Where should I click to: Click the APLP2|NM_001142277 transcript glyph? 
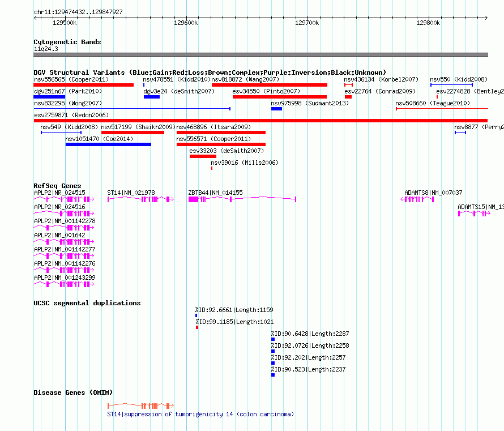click(x=64, y=256)
